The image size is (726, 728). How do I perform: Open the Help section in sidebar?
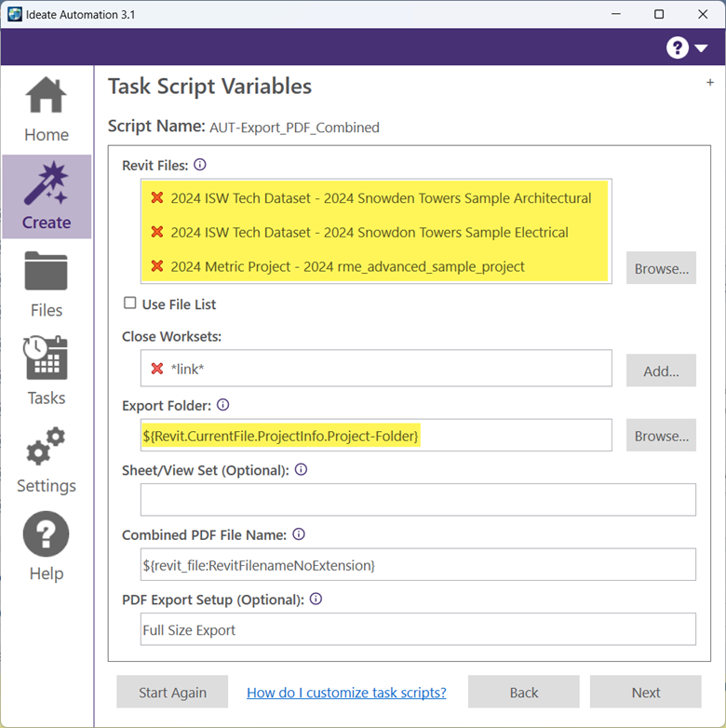tap(47, 546)
